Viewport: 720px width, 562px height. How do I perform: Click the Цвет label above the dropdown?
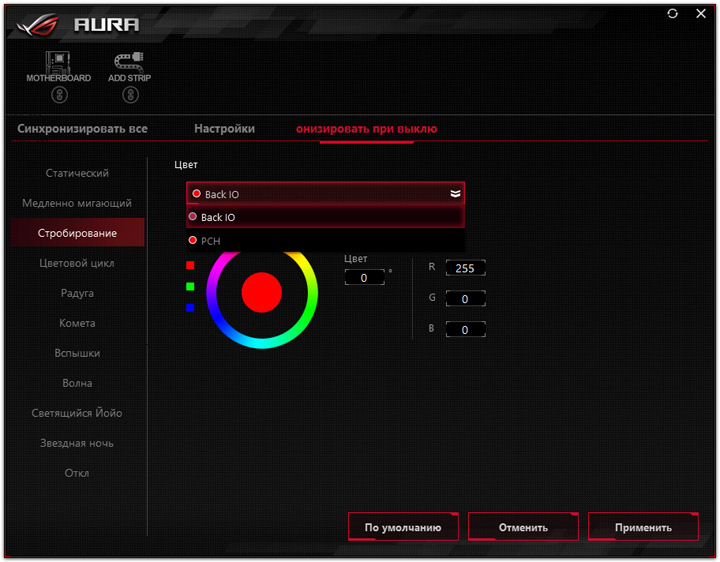pyautogui.click(x=186, y=164)
